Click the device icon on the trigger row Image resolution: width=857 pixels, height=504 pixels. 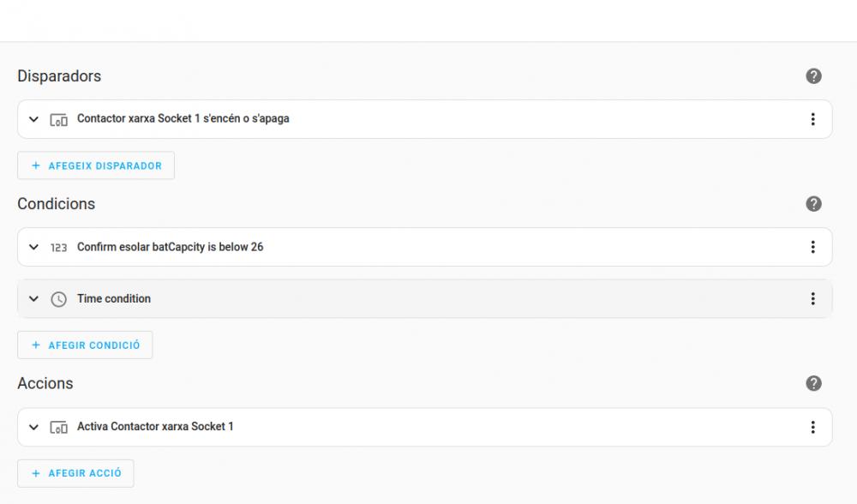click(x=58, y=120)
